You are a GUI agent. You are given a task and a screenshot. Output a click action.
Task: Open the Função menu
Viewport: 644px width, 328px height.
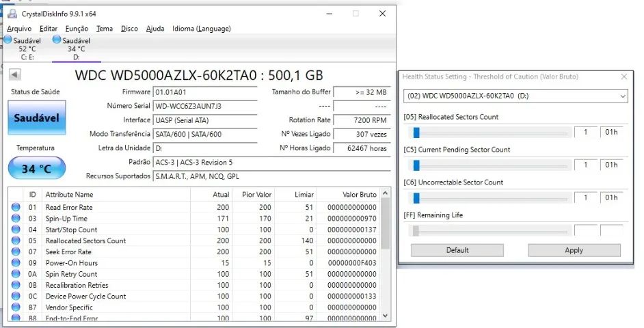click(77, 28)
